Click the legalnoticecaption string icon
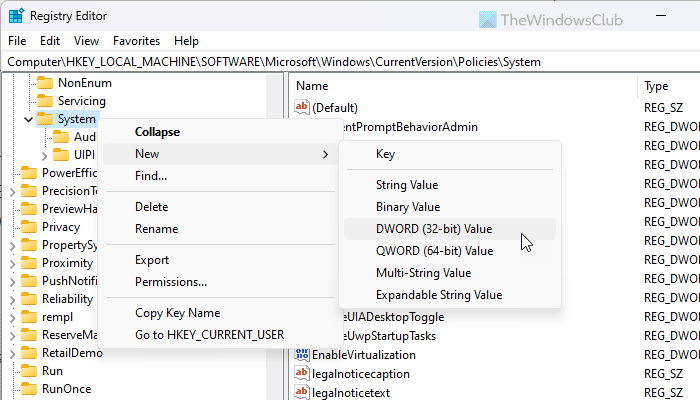Image resolution: width=700 pixels, height=400 pixels. click(302, 374)
